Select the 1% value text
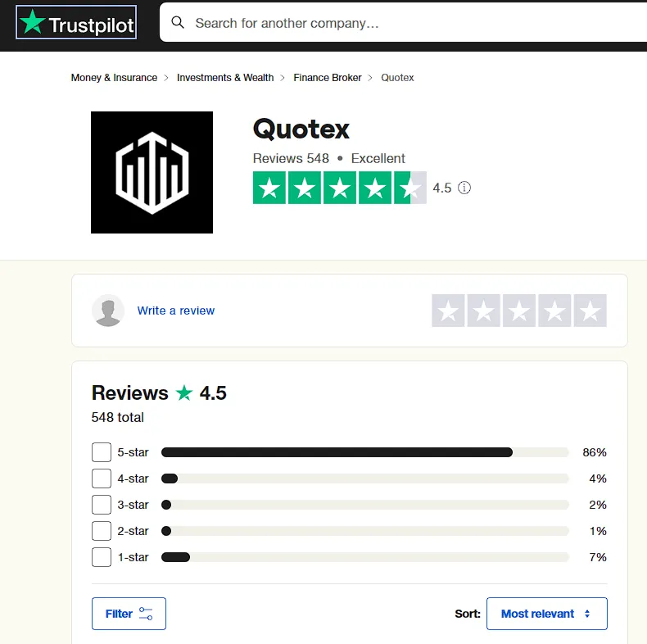The image size is (647, 644). pos(598,531)
